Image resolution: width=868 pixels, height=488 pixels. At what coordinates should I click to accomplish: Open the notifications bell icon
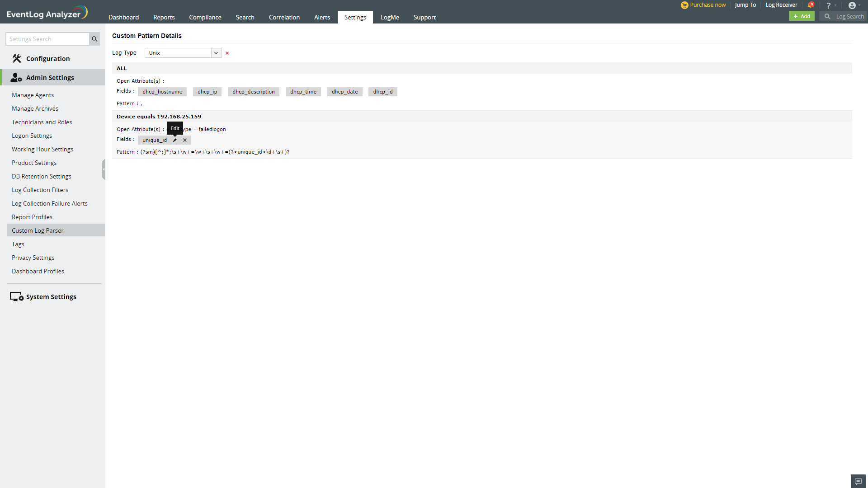[x=811, y=5]
